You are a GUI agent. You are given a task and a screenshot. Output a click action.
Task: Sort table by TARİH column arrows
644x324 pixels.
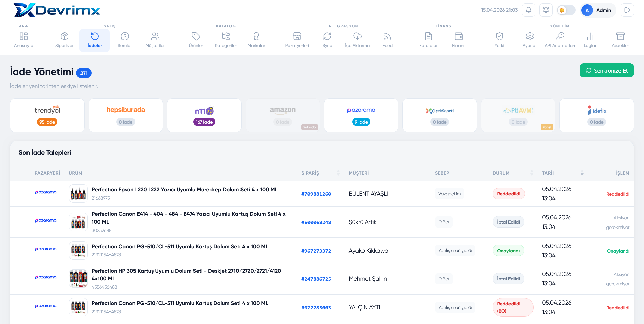tap(582, 173)
